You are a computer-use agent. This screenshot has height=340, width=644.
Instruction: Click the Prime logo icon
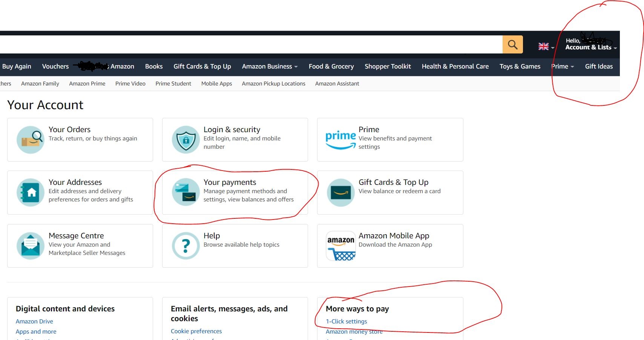coord(340,140)
